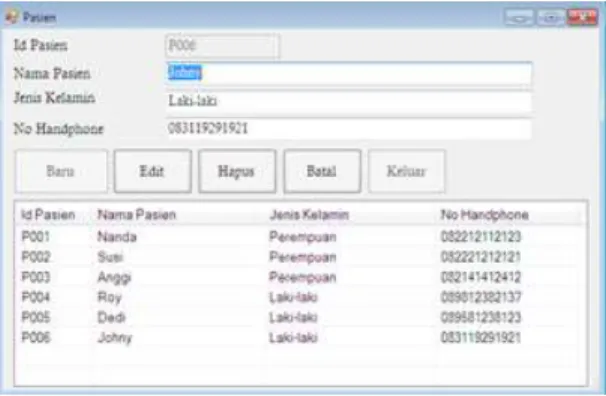606x396 pixels.
Task: Click the Baru button
Action: [x=61, y=171]
